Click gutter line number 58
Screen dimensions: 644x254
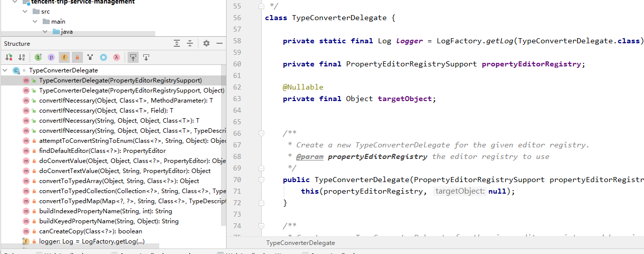(x=238, y=41)
